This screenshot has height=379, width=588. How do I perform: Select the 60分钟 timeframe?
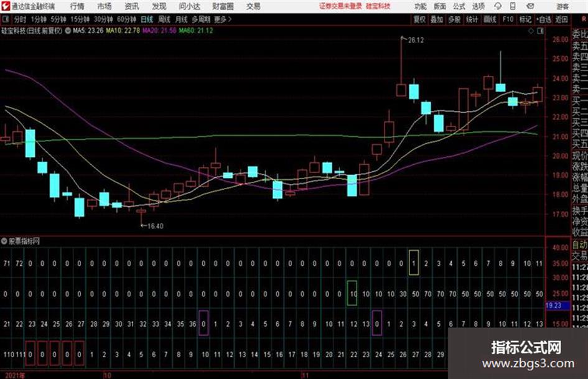point(126,19)
